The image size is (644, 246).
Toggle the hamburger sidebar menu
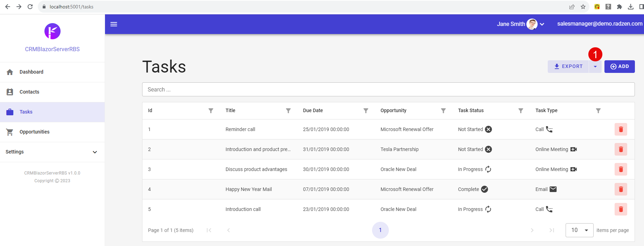(x=114, y=24)
